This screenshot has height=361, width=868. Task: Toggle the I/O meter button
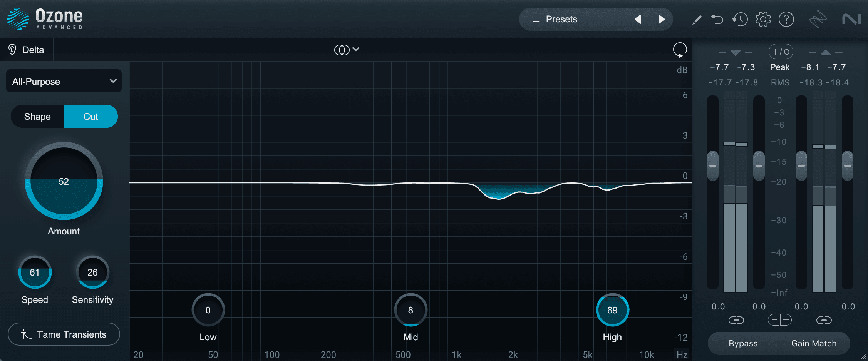click(781, 52)
